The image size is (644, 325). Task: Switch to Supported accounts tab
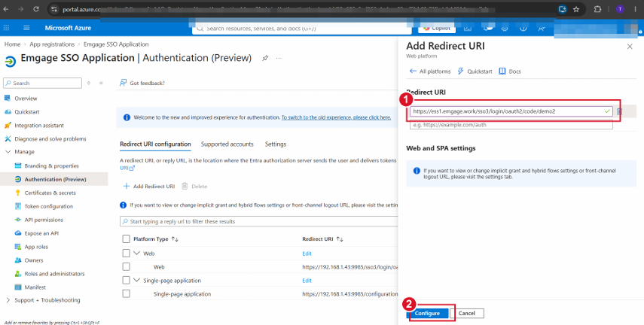[x=227, y=144]
